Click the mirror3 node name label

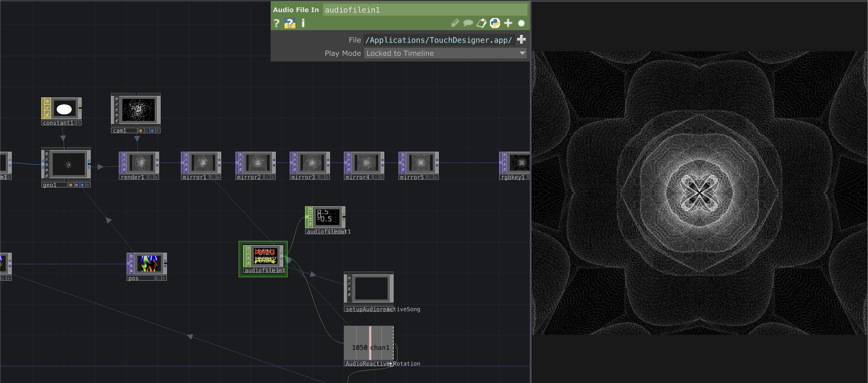tap(303, 177)
